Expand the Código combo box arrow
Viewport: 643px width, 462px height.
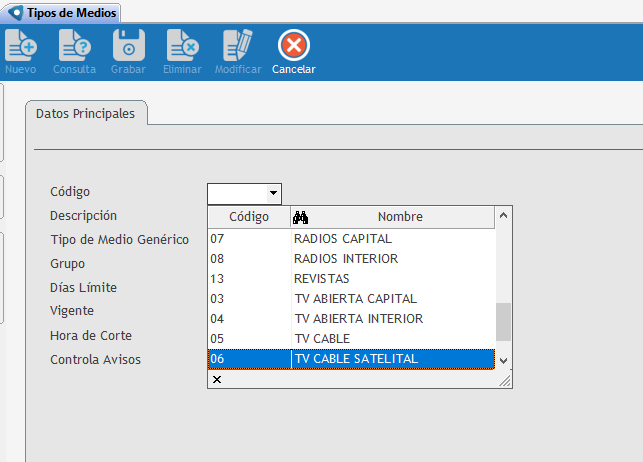[x=272, y=193]
